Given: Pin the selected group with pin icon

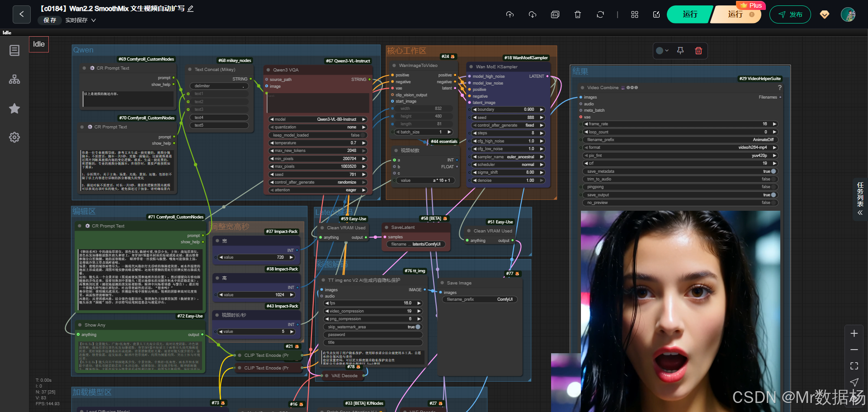Looking at the screenshot, I should click(x=680, y=51).
